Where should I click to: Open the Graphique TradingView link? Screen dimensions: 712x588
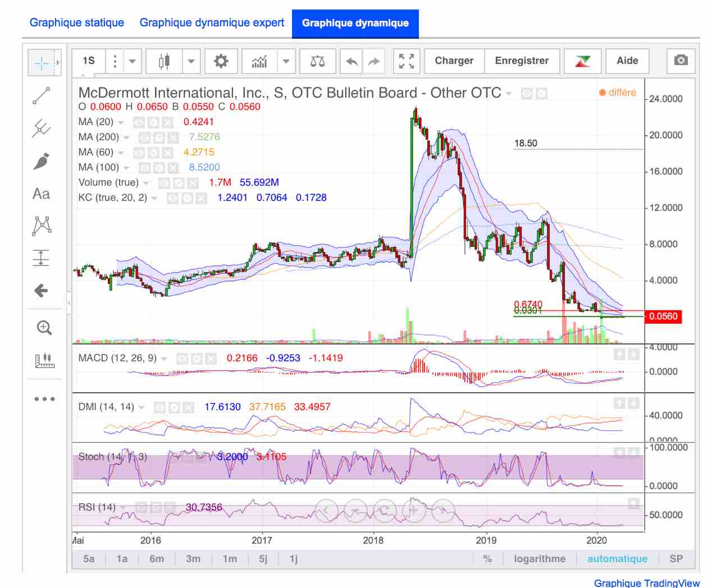[647, 582]
